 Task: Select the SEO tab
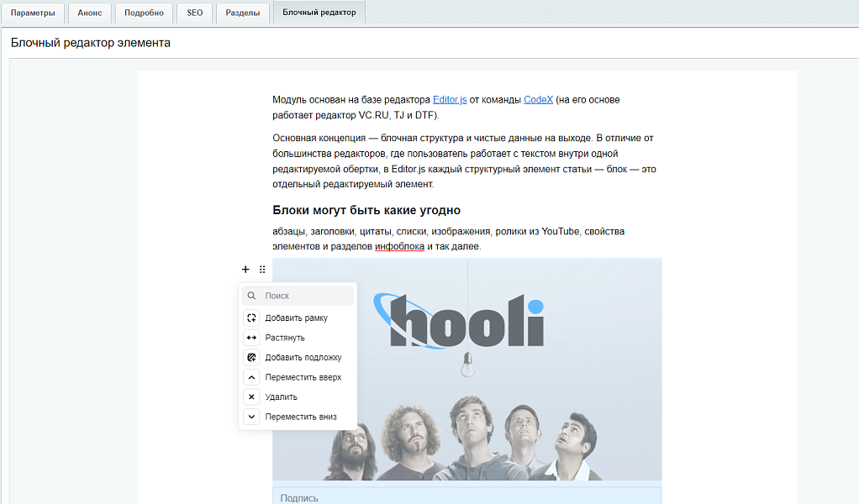tap(195, 13)
